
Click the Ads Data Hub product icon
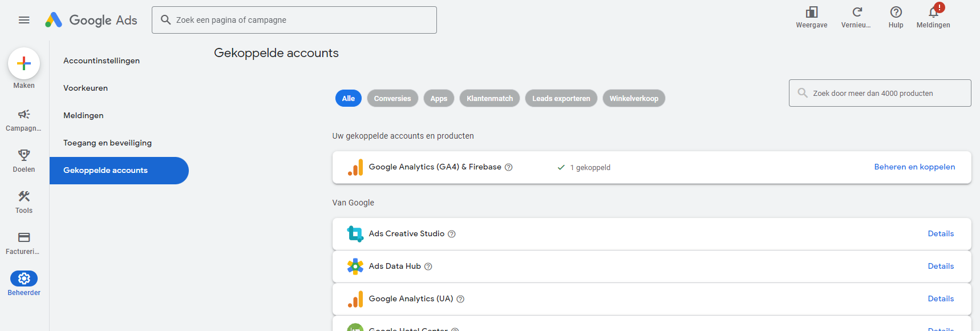(355, 267)
